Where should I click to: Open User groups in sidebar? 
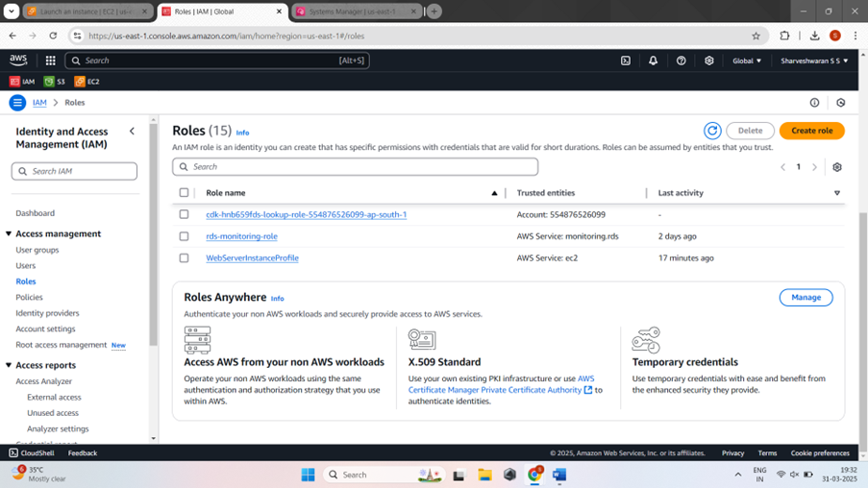37,250
